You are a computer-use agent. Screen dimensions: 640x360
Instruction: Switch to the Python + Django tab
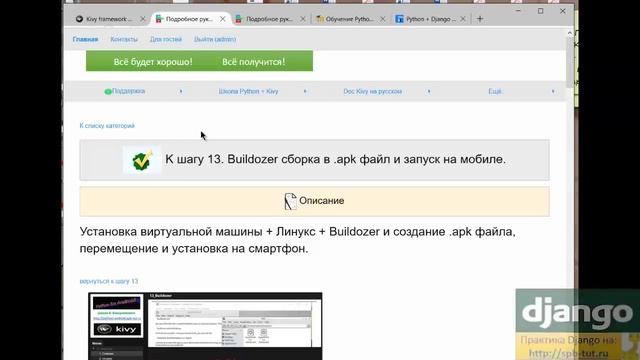[431, 19]
